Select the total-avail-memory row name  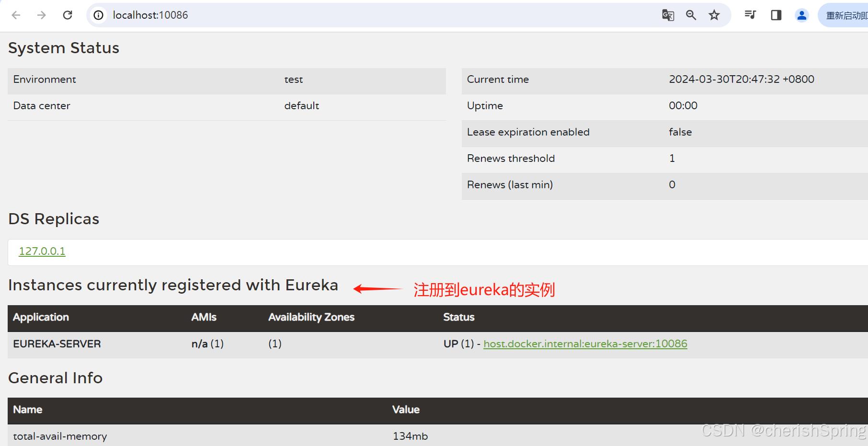pyautogui.click(x=60, y=436)
